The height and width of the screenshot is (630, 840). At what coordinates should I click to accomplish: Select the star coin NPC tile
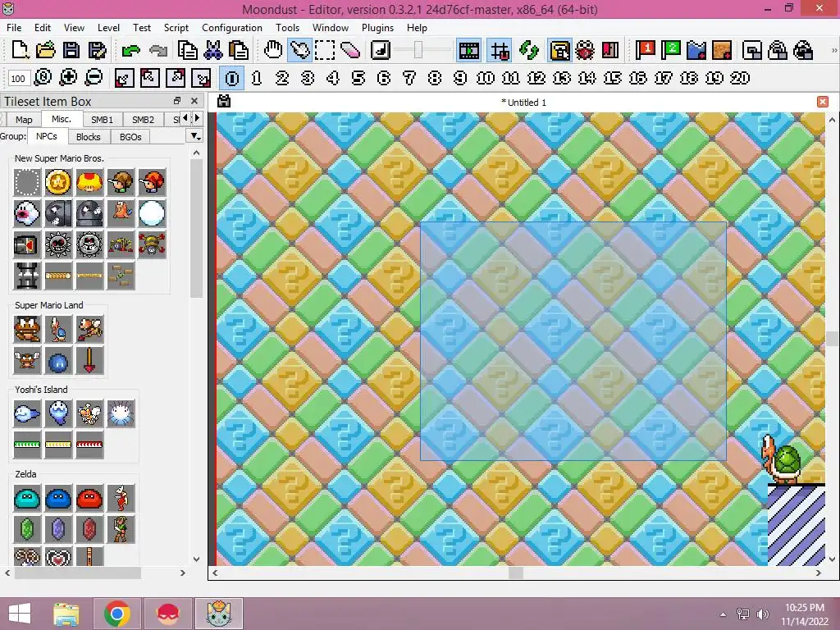[58, 182]
